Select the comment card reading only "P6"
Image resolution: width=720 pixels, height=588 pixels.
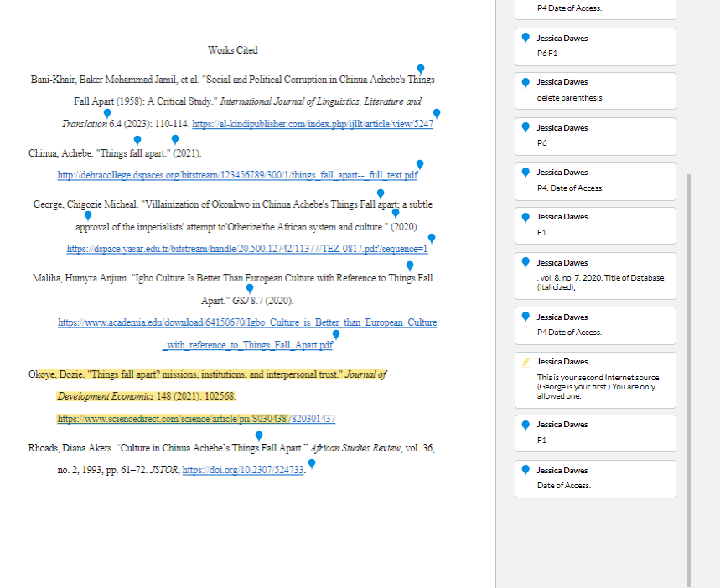pos(595,137)
